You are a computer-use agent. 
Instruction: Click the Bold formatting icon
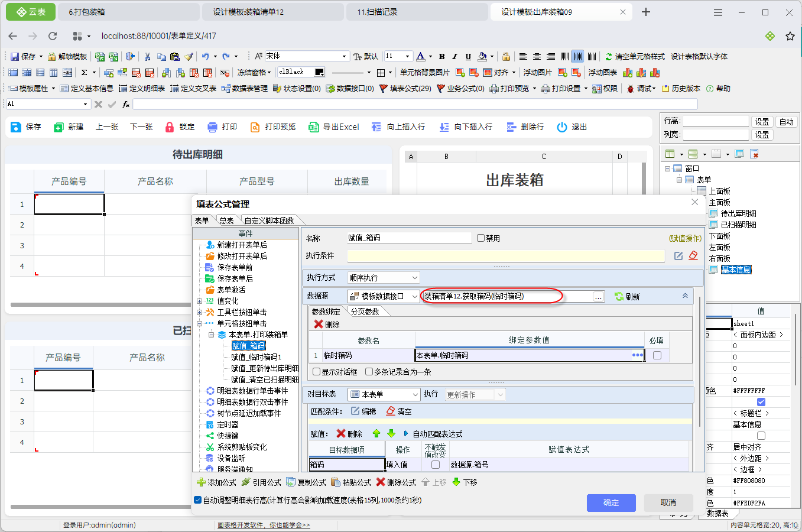point(441,57)
